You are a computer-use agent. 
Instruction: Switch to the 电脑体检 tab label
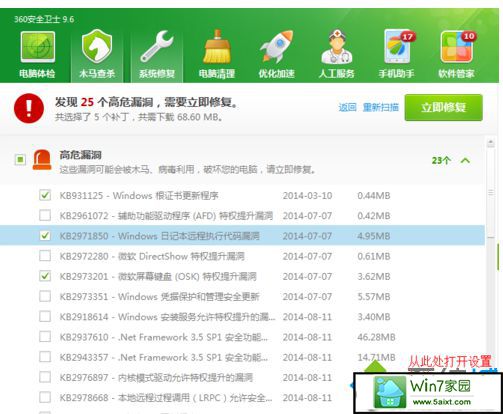pos(37,73)
